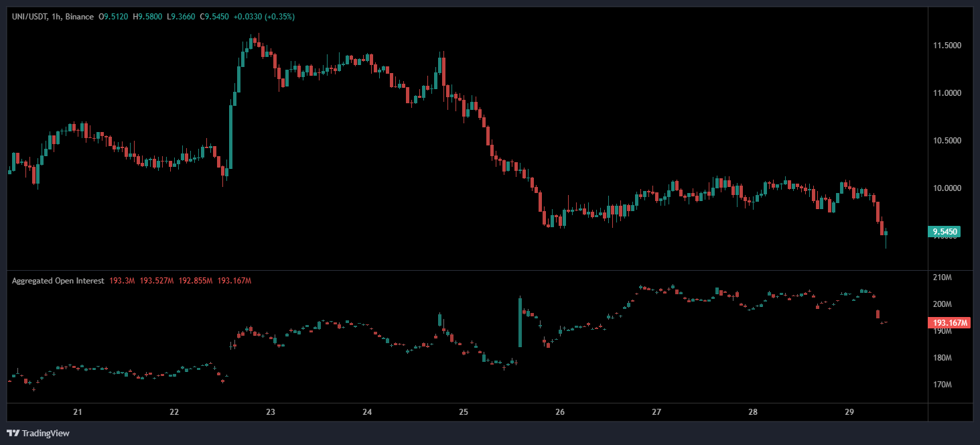Click the close value C9.5450 in header
Image resolution: width=980 pixels, height=445 pixels.
(x=213, y=16)
